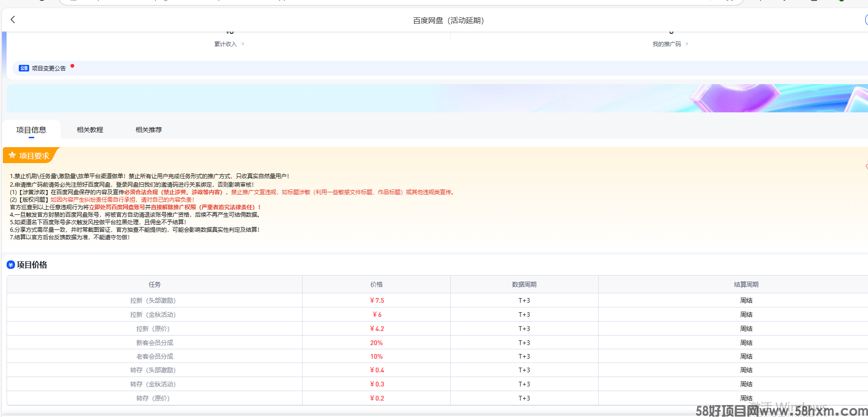Click the yen icon beside 项目价格
The width and height of the screenshot is (868, 417).
(11, 265)
